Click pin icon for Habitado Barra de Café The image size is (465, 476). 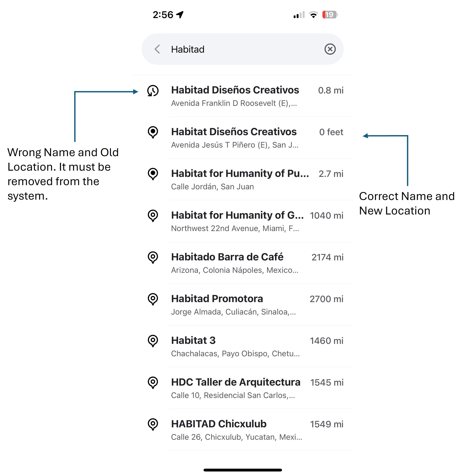tap(153, 257)
